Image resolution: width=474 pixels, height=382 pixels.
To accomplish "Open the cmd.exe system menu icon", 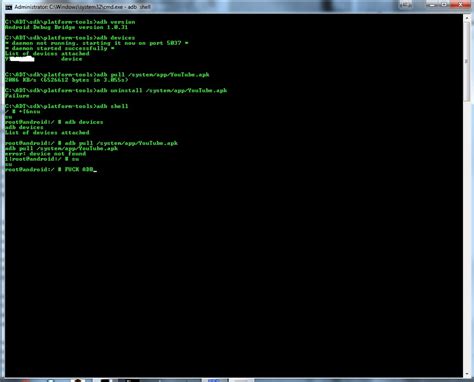I will coord(9,7).
